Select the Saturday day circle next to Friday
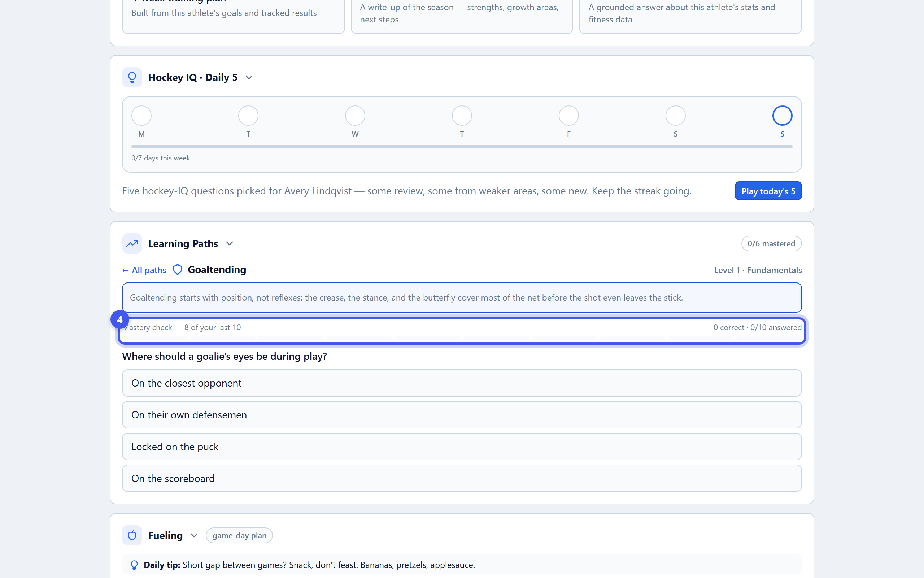The height and width of the screenshot is (578, 924). [x=675, y=116]
